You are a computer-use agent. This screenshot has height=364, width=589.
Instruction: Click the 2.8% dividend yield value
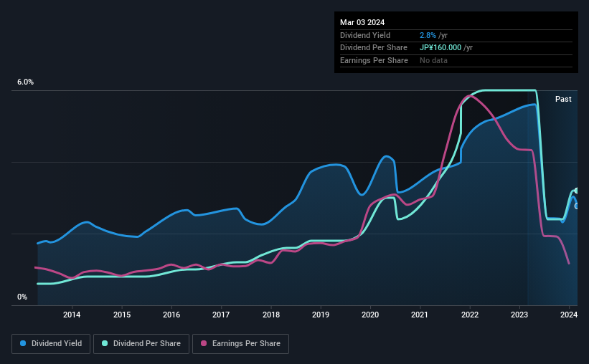tap(428, 35)
